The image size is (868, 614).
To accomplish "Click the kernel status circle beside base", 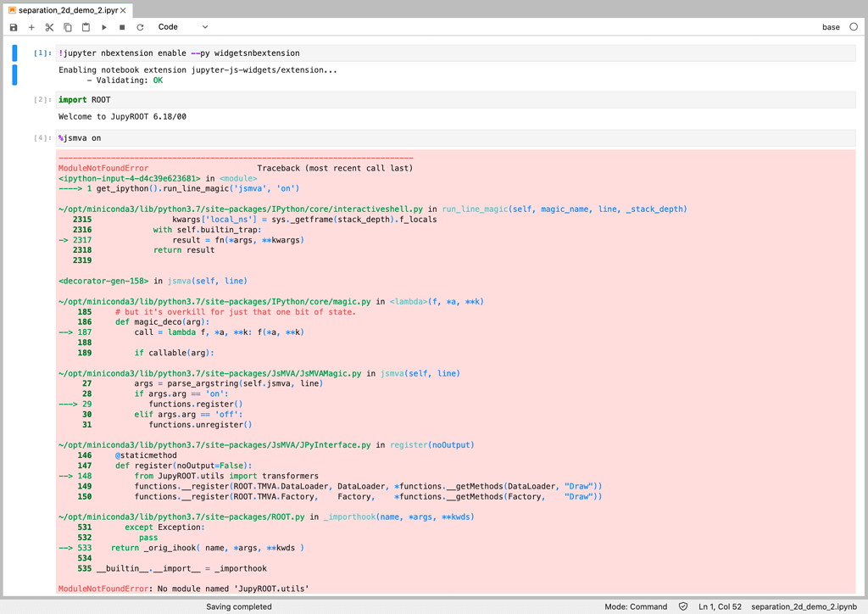I will [x=853, y=26].
